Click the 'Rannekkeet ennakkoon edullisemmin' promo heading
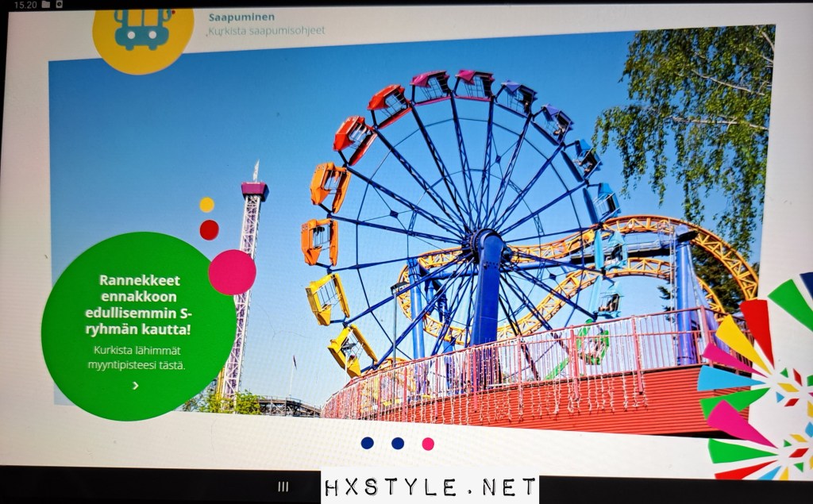This screenshot has height=504, width=813. 140,304
